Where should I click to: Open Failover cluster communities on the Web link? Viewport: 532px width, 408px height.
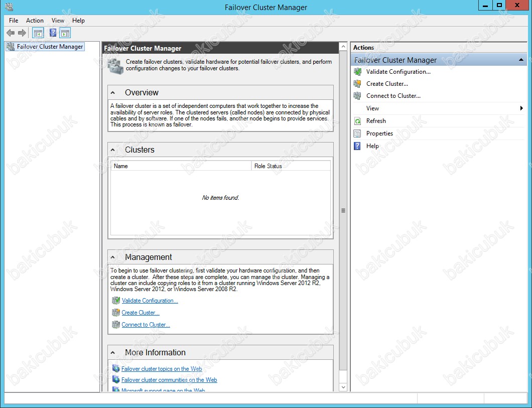pyautogui.click(x=169, y=380)
